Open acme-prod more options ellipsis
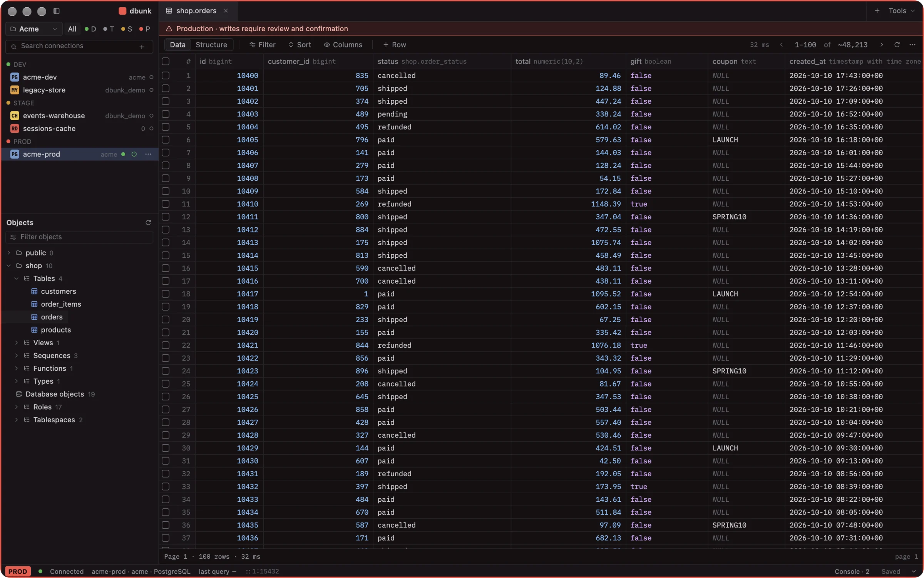The height and width of the screenshot is (578, 924). (148, 154)
